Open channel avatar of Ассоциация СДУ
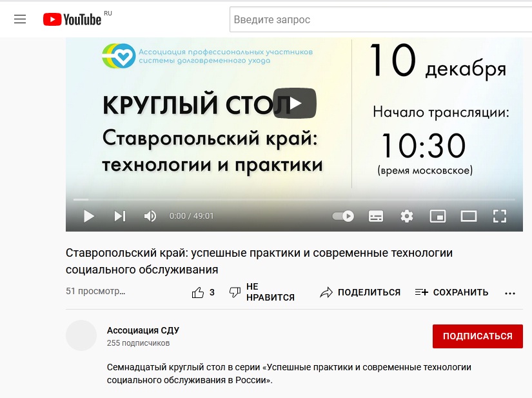Image resolution: width=532 pixels, height=398 pixels. tap(81, 335)
